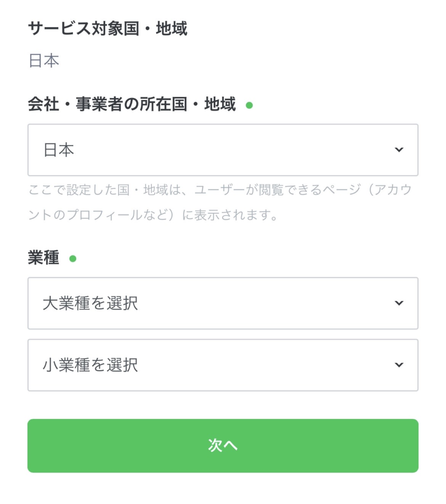Click green required dot beside 所在国・地域 label

[x=249, y=105]
